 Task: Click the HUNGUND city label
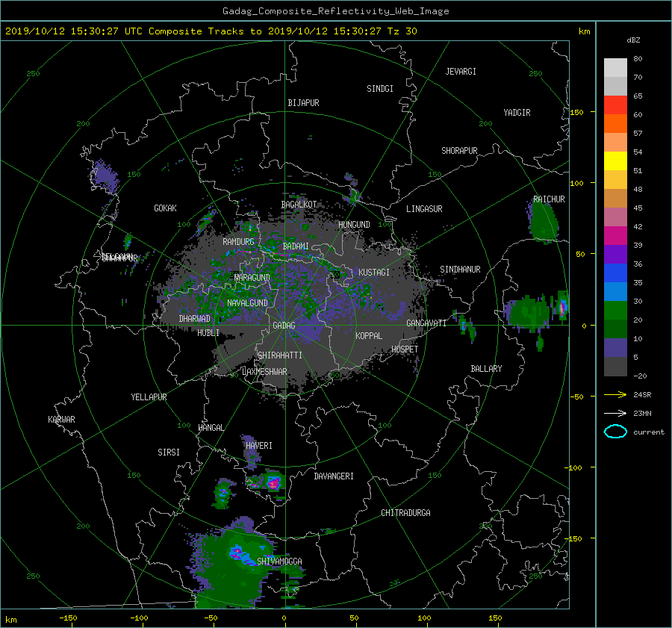354,225
